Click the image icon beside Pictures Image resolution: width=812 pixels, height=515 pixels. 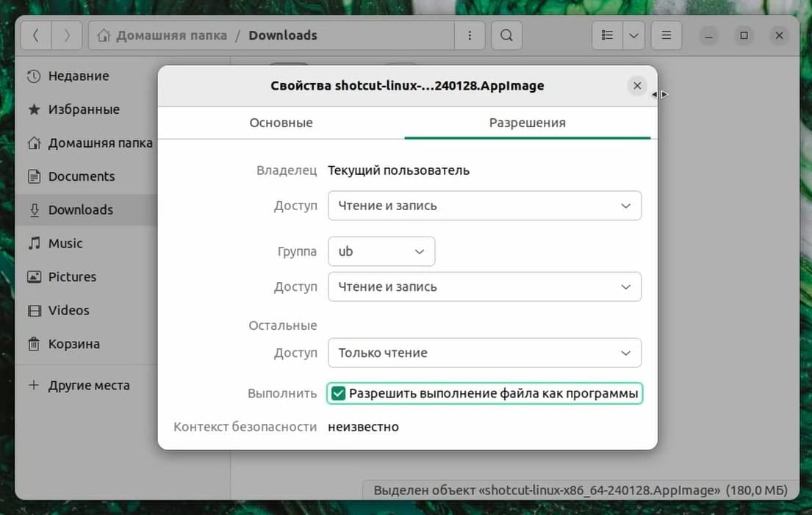point(34,277)
